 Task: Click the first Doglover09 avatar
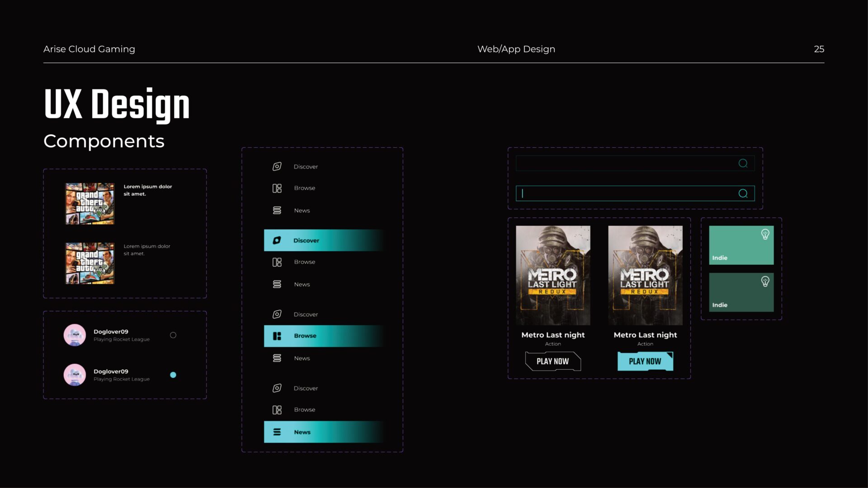pyautogui.click(x=75, y=335)
